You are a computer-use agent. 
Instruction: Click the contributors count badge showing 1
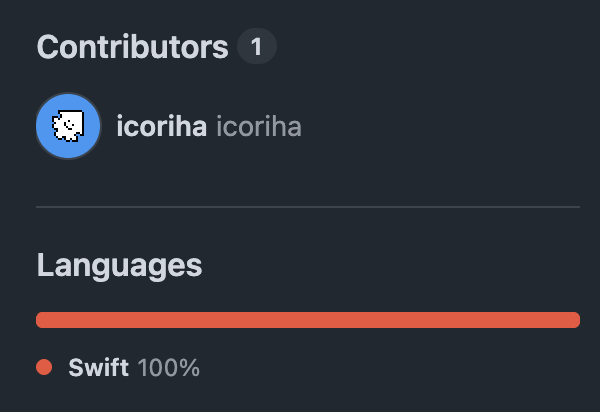pos(257,46)
